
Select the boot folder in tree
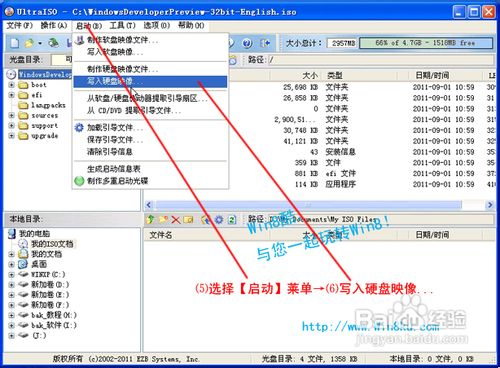[39, 85]
